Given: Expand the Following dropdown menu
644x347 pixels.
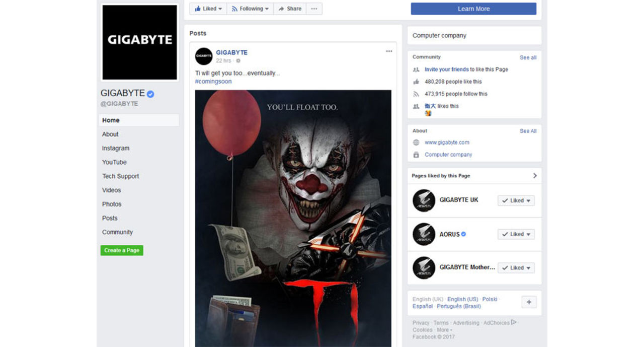Looking at the screenshot, I should (250, 9).
